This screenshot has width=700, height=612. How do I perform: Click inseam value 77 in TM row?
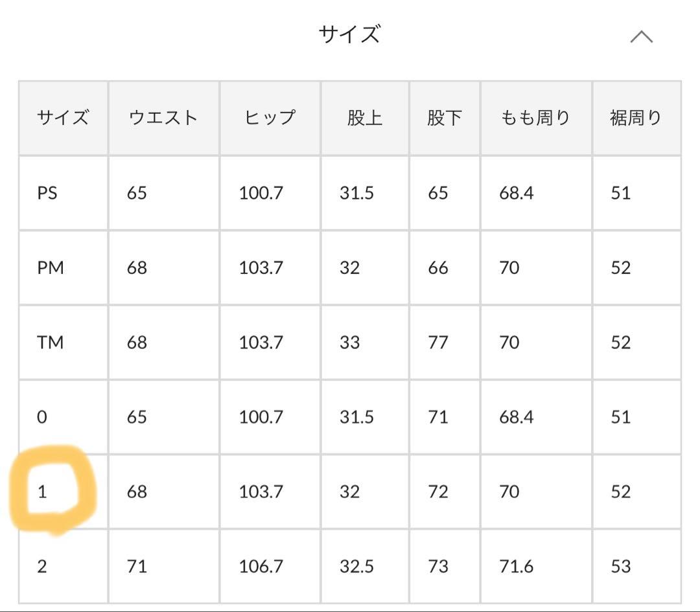437,342
